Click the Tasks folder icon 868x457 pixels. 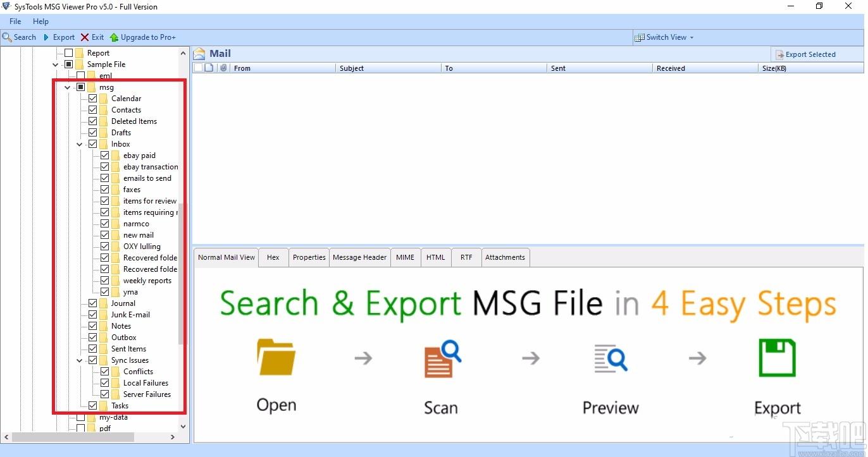pyautogui.click(x=104, y=406)
